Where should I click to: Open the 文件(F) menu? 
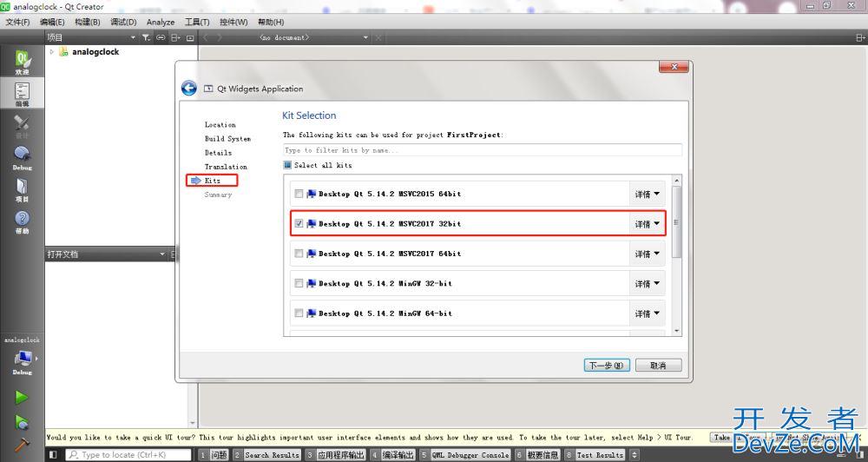pyautogui.click(x=17, y=22)
